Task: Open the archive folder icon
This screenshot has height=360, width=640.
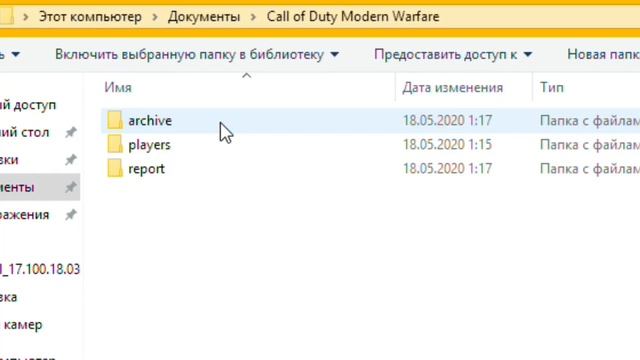Action: coord(115,120)
